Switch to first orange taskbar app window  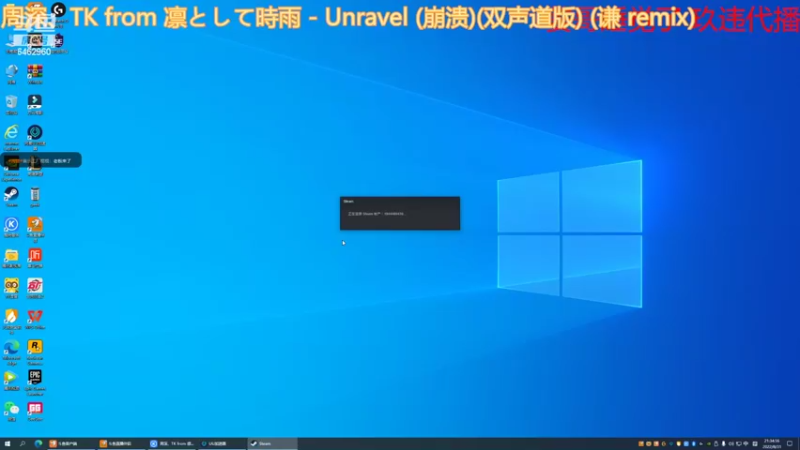point(70,444)
